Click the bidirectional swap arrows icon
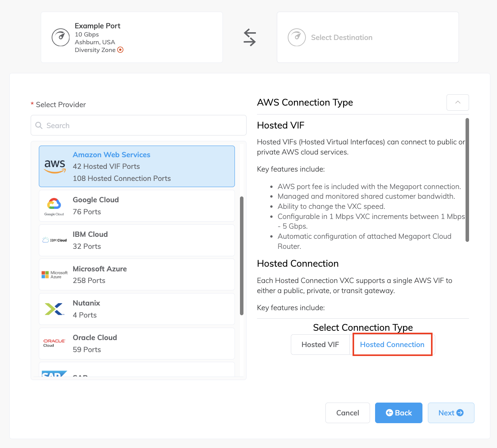This screenshot has height=448, width=497. [249, 37]
